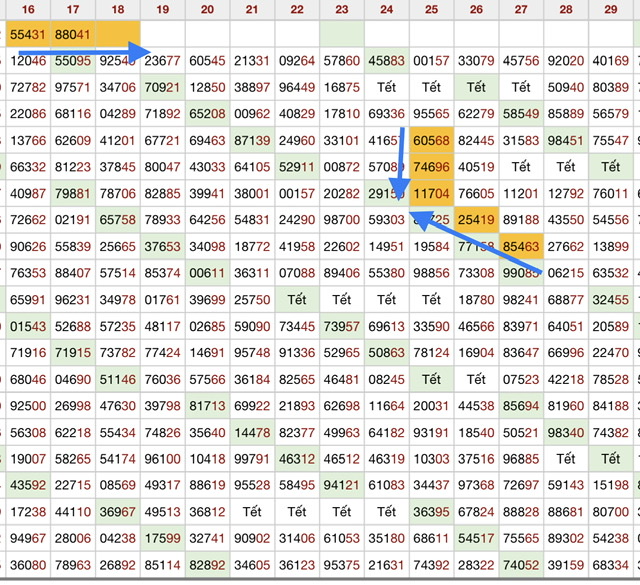Click the green cell 94121
Viewport: 640px width, 585px height.
point(342,485)
